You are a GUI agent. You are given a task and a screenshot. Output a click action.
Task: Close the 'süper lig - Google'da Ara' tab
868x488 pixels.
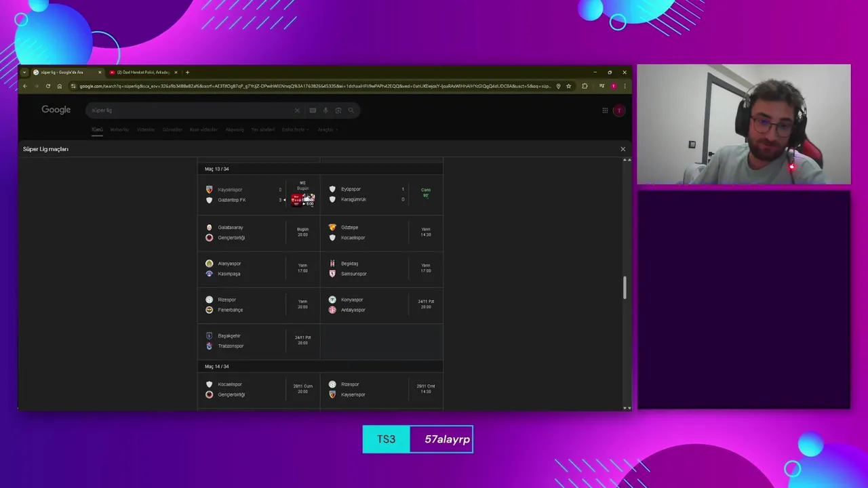pyautogui.click(x=100, y=73)
